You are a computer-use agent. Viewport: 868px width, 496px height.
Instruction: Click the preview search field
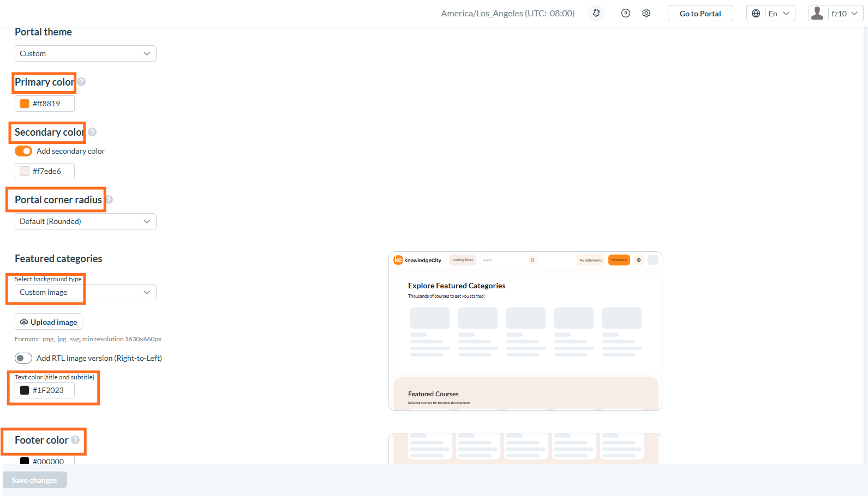click(508, 260)
